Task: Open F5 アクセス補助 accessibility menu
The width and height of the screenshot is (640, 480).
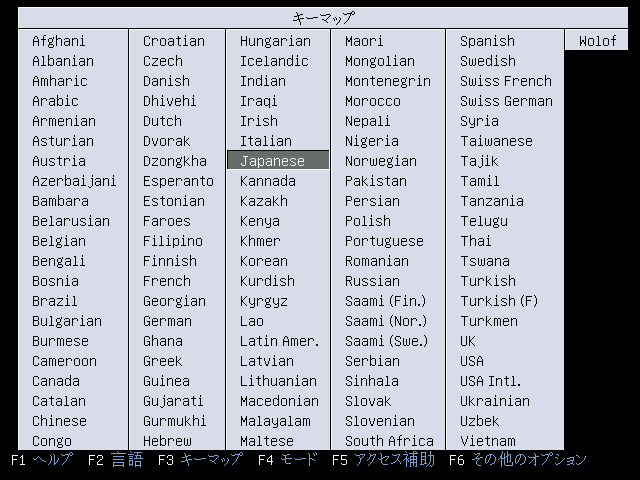Action: 383,460
